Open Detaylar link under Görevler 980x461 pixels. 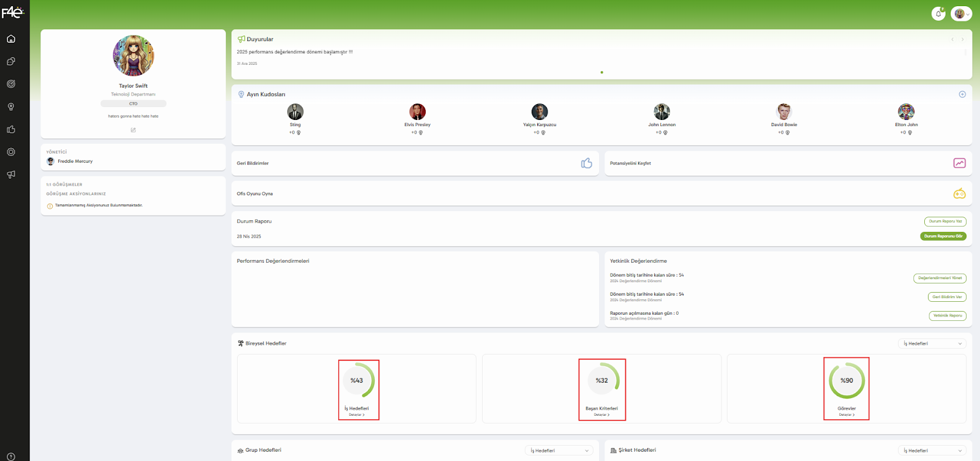pos(846,415)
